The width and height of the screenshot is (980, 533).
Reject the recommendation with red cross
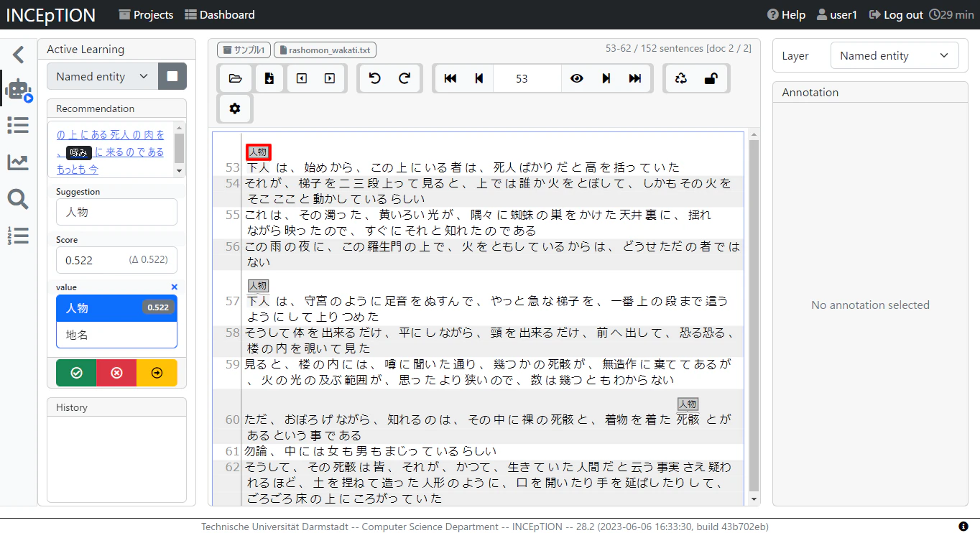tap(116, 373)
